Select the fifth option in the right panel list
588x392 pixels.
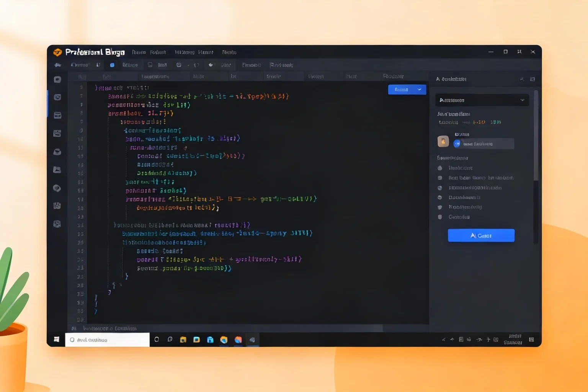coord(459,207)
